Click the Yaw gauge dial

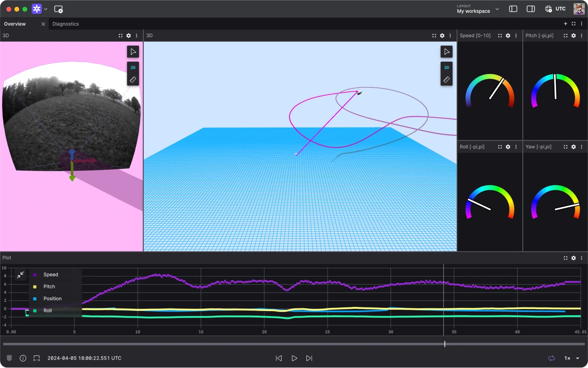tap(555, 202)
